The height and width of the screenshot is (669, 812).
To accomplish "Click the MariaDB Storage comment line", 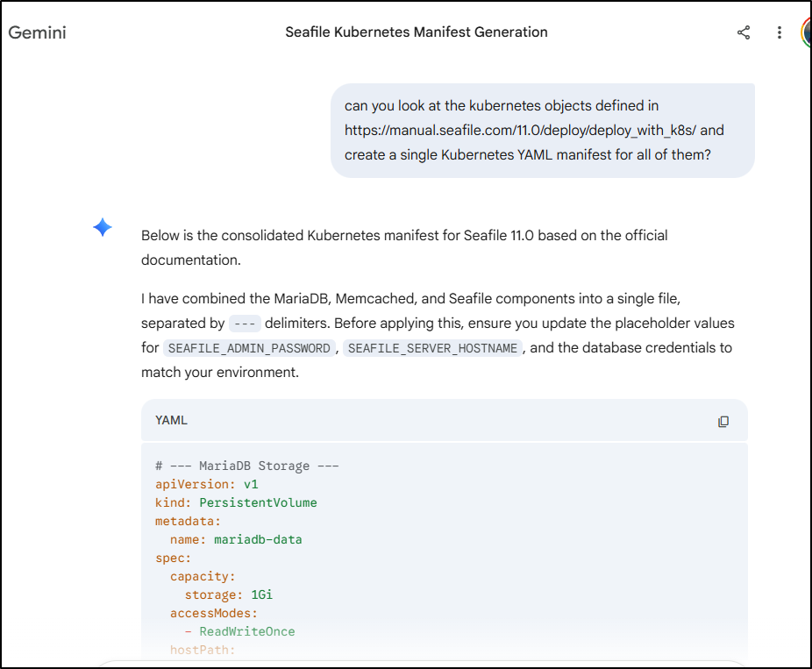I will pyautogui.click(x=246, y=466).
